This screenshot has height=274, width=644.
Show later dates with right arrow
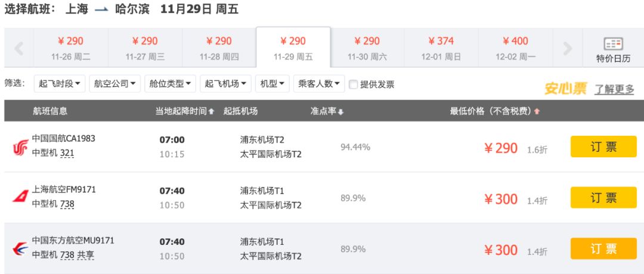pos(568,48)
